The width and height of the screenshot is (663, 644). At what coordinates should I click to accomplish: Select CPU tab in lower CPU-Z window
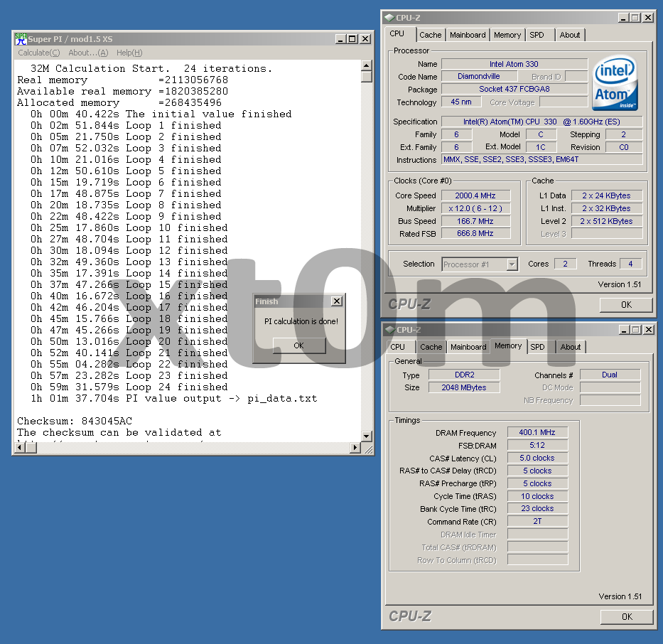point(397,347)
